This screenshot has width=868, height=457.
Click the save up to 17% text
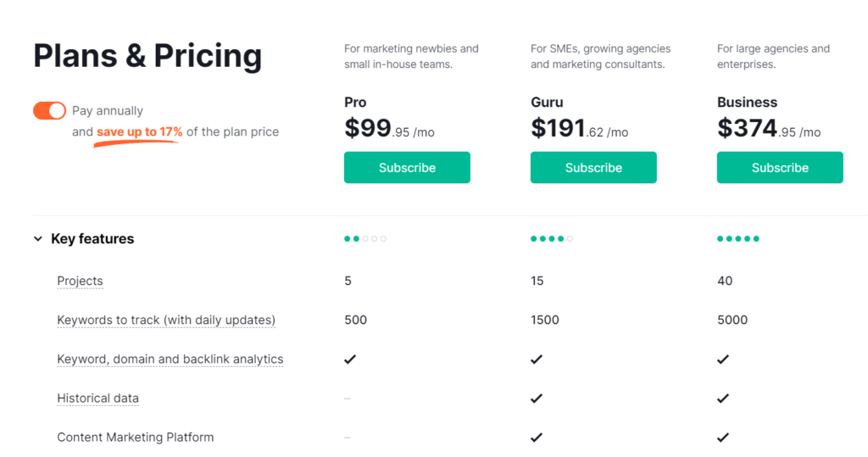click(x=140, y=131)
